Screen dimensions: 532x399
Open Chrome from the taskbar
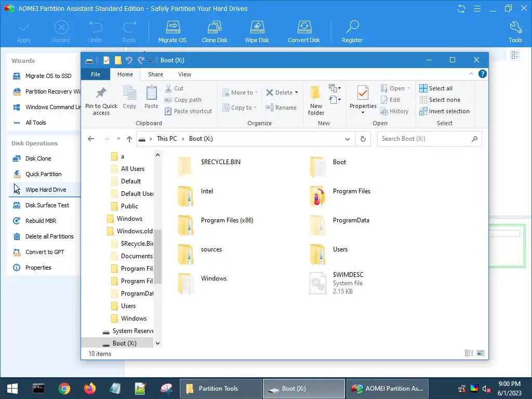click(x=64, y=389)
